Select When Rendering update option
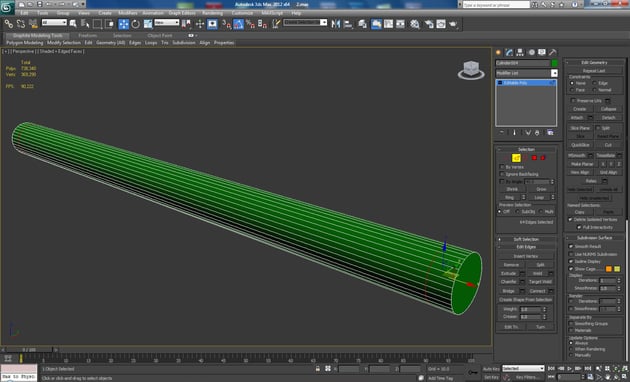This screenshot has height=382, width=630. (571, 349)
